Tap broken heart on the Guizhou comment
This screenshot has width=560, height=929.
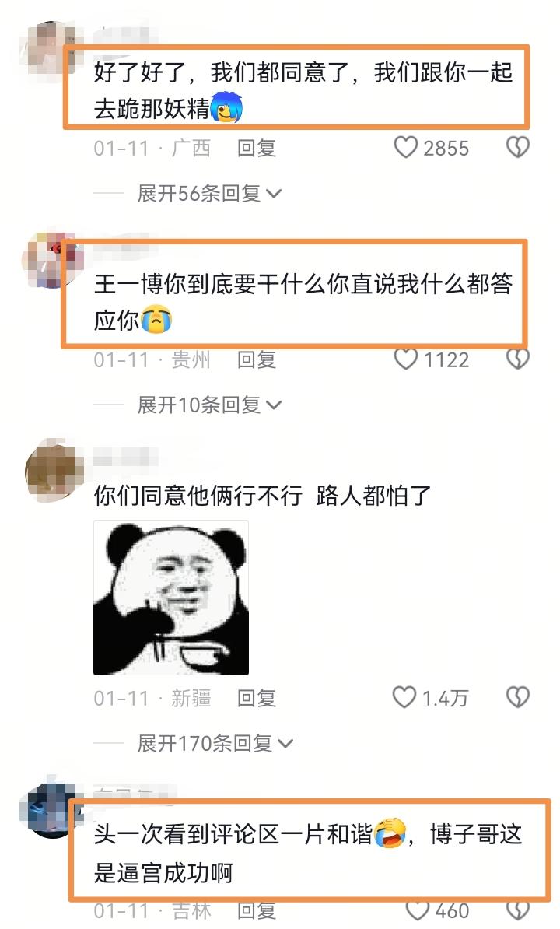tap(517, 359)
